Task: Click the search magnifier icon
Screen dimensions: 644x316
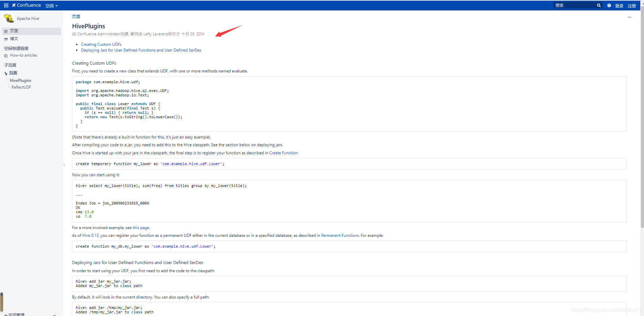Action: (599, 5)
